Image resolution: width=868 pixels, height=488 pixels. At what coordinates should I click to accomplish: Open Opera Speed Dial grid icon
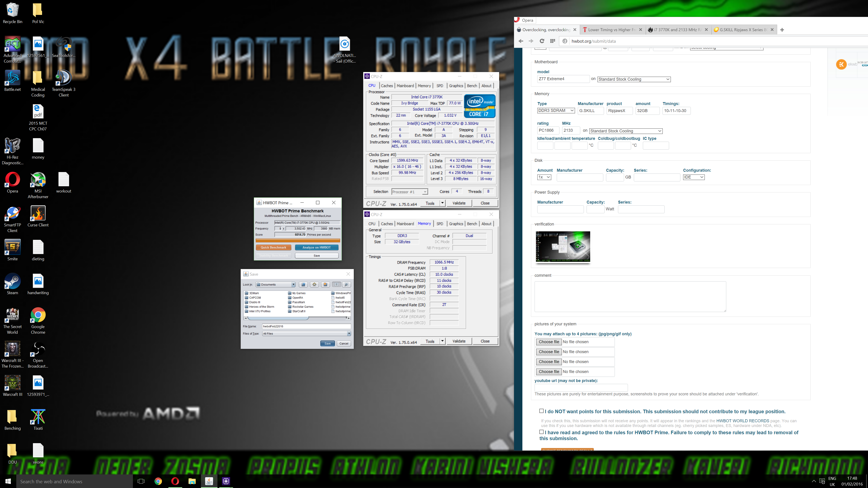click(553, 41)
